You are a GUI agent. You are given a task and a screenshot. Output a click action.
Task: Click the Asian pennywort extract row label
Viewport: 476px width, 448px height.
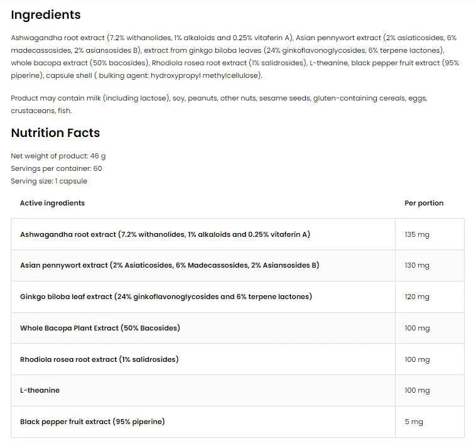pyautogui.click(x=169, y=265)
